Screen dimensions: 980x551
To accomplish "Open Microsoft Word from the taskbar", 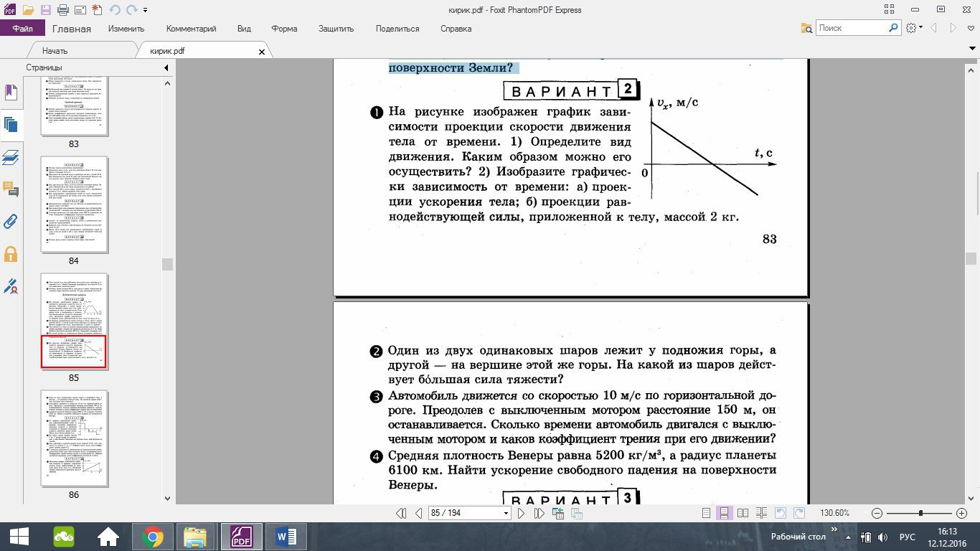I will (x=286, y=536).
